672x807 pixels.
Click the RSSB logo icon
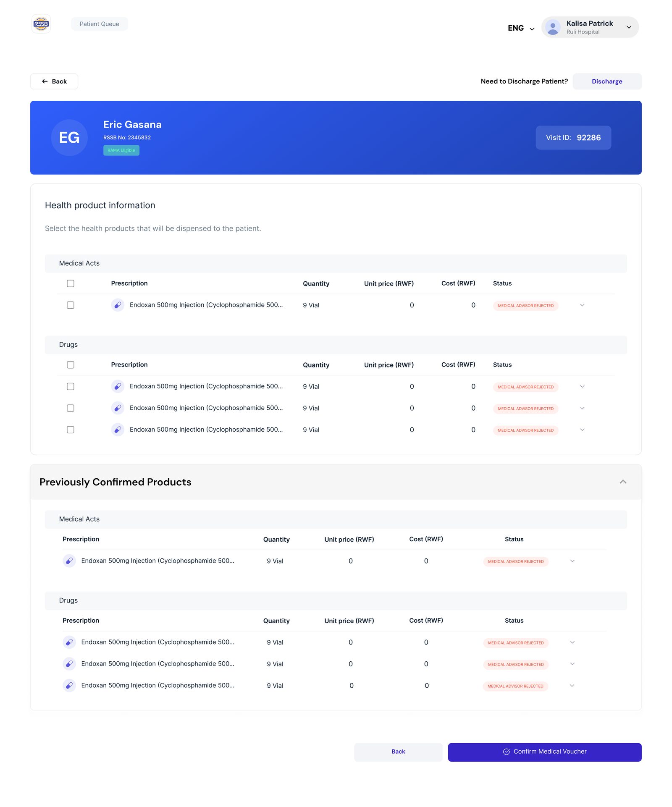tap(41, 24)
